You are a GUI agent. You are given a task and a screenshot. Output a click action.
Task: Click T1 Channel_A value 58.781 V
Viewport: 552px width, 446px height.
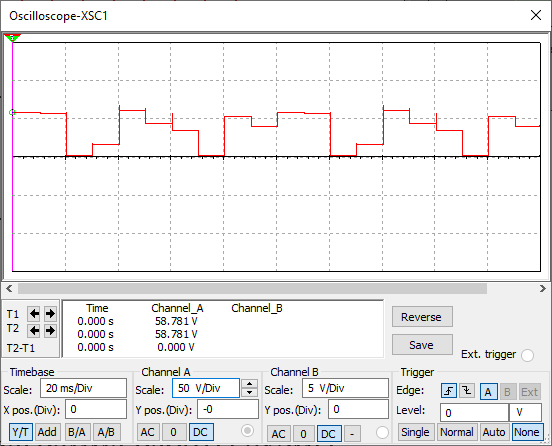pyautogui.click(x=176, y=321)
